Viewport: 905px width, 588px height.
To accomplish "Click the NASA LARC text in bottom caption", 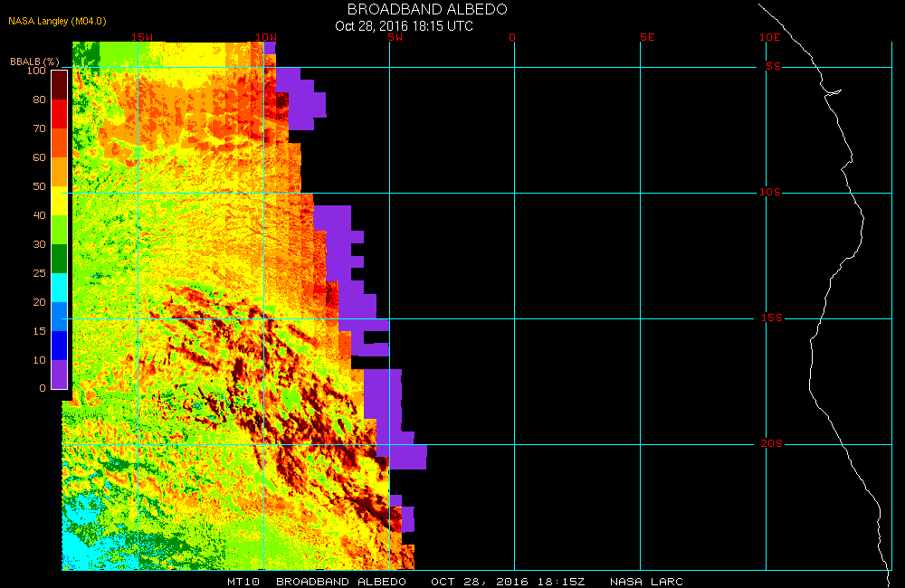I will (646, 582).
